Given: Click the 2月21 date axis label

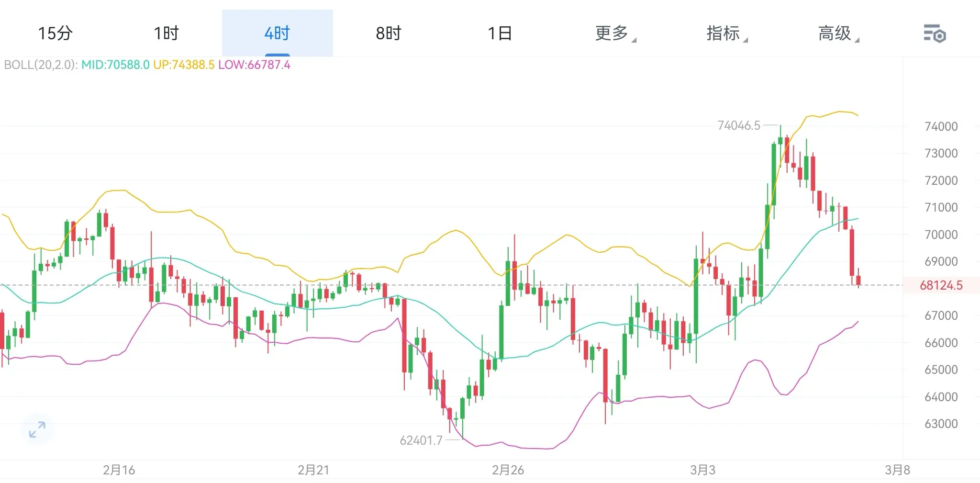Looking at the screenshot, I should point(313,470).
